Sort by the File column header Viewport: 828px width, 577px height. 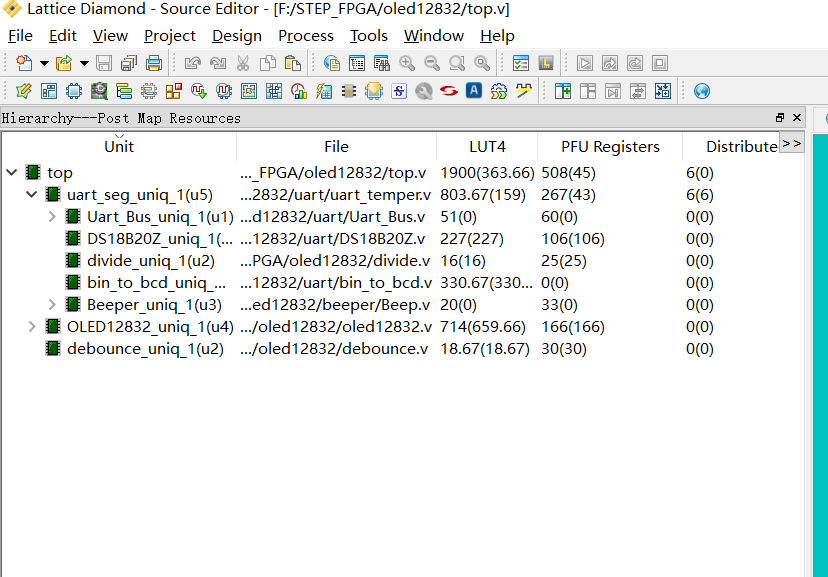click(336, 147)
